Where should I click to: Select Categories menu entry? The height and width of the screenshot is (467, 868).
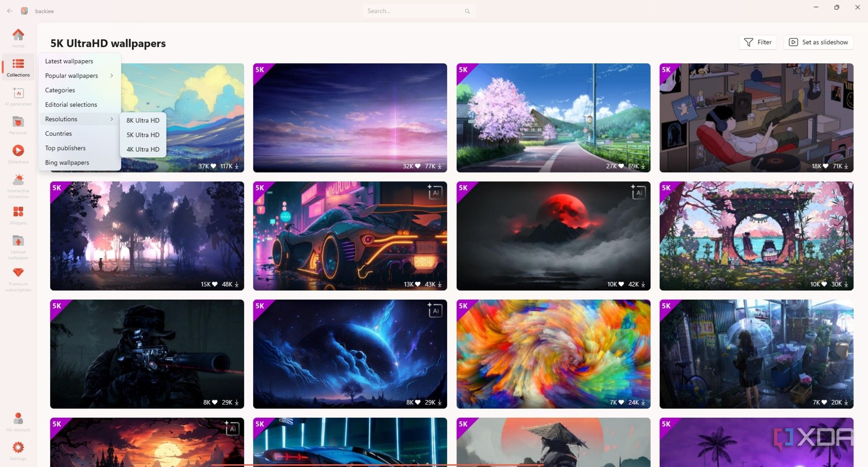[80, 90]
